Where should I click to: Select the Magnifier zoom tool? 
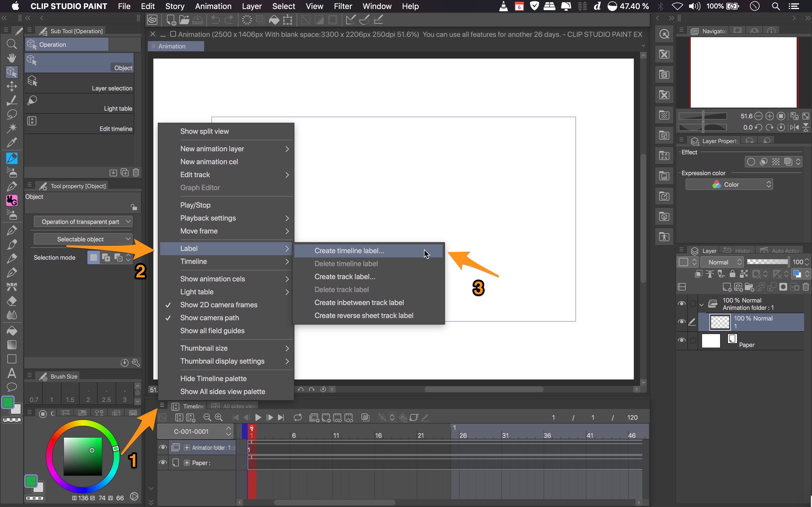pyautogui.click(x=11, y=44)
